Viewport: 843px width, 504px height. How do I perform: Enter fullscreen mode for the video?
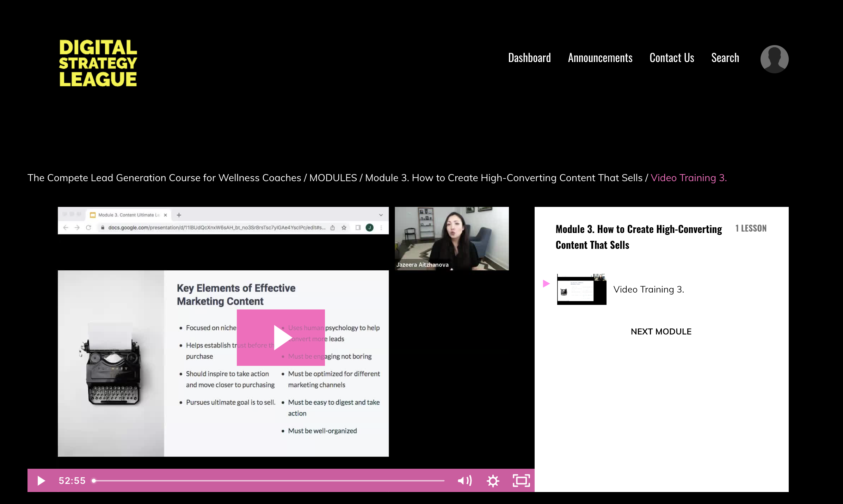point(521,480)
